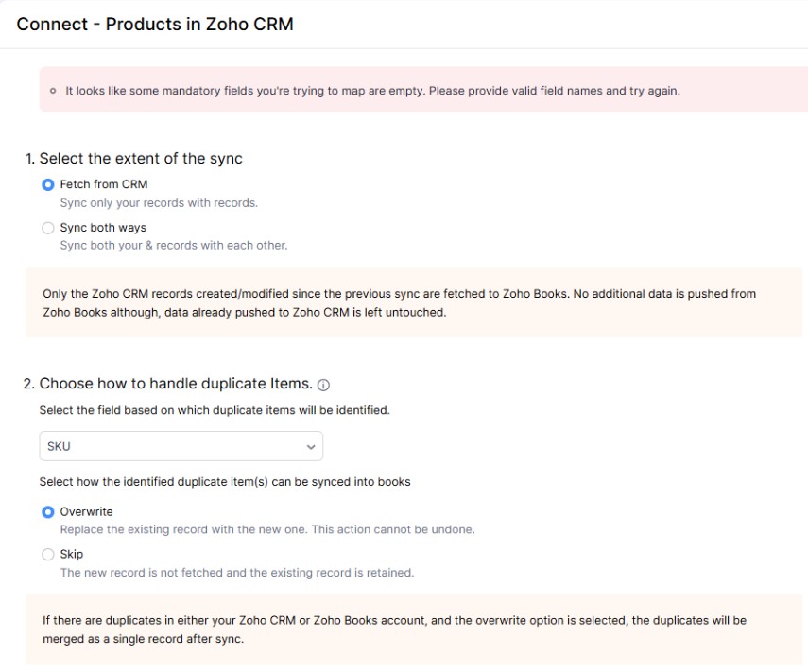Click the note about duplicates being merged

tap(394, 629)
